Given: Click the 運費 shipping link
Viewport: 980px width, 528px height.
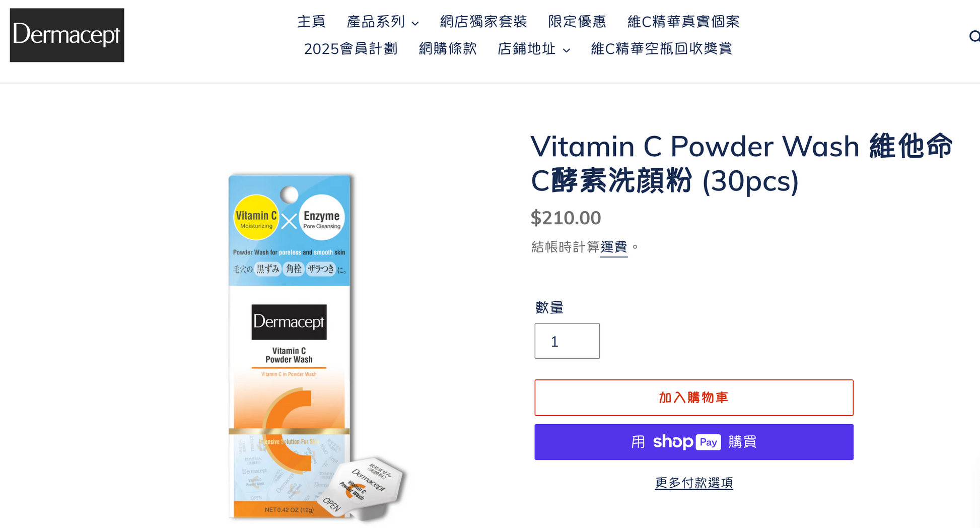Looking at the screenshot, I should click(x=614, y=247).
